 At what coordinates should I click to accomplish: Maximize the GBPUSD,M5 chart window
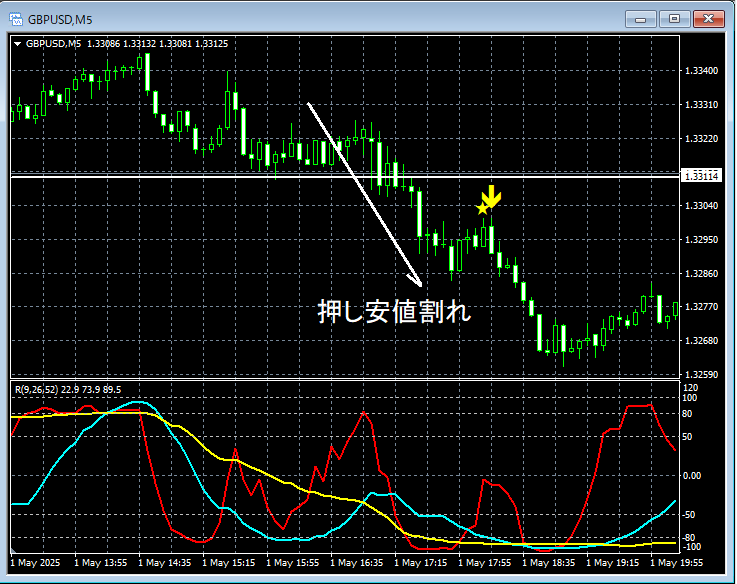(x=674, y=19)
